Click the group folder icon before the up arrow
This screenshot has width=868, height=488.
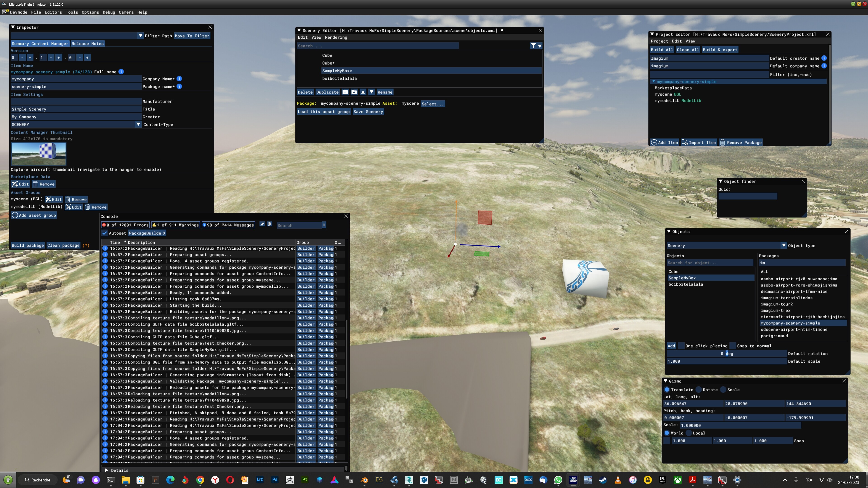point(354,92)
